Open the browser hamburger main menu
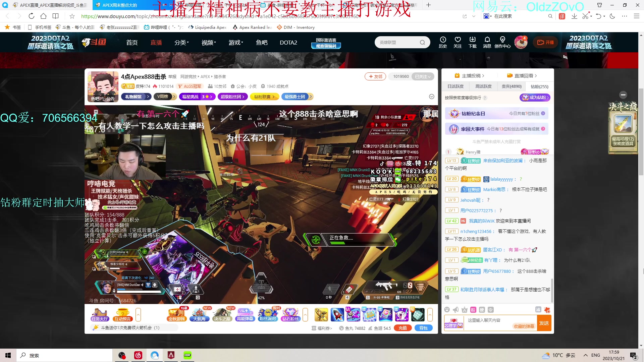 tap(636, 16)
